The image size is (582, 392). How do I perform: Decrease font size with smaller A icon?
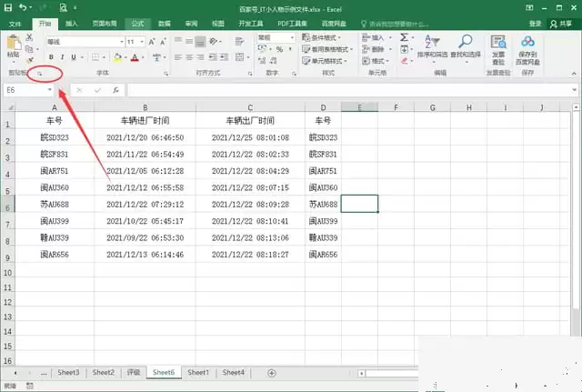click(x=163, y=42)
